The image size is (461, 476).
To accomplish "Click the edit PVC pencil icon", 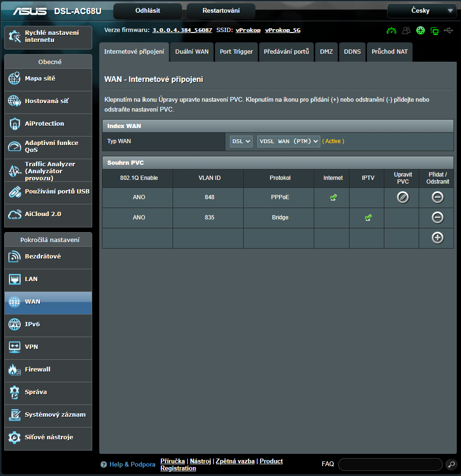I will pos(402,197).
